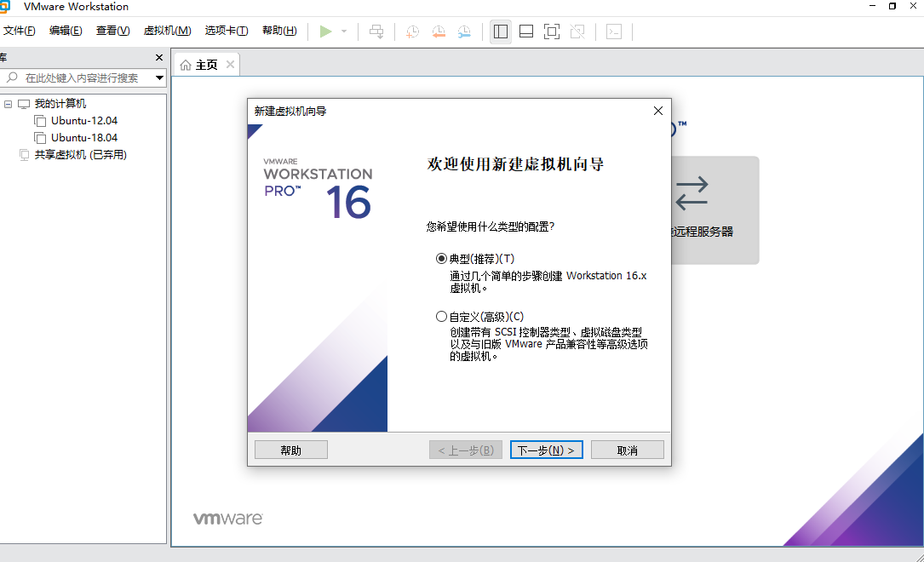Close the 主页 tab
924x562 pixels.
coord(231,64)
